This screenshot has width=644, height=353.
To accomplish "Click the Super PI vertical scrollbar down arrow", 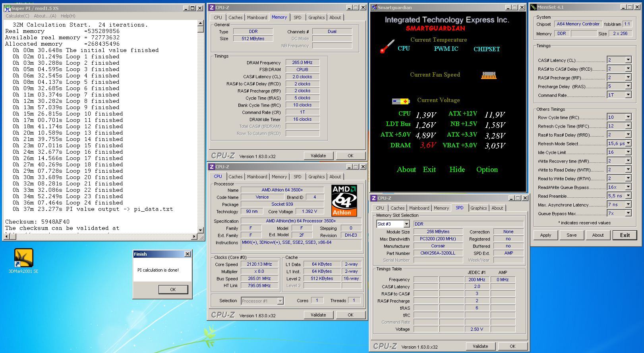I will (201, 230).
